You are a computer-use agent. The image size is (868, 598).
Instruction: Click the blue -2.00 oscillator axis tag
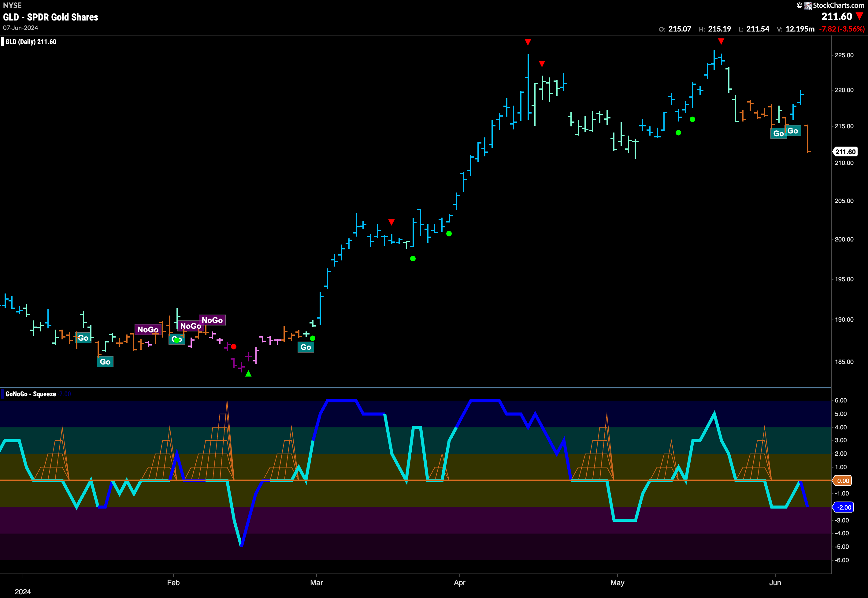pyautogui.click(x=843, y=507)
